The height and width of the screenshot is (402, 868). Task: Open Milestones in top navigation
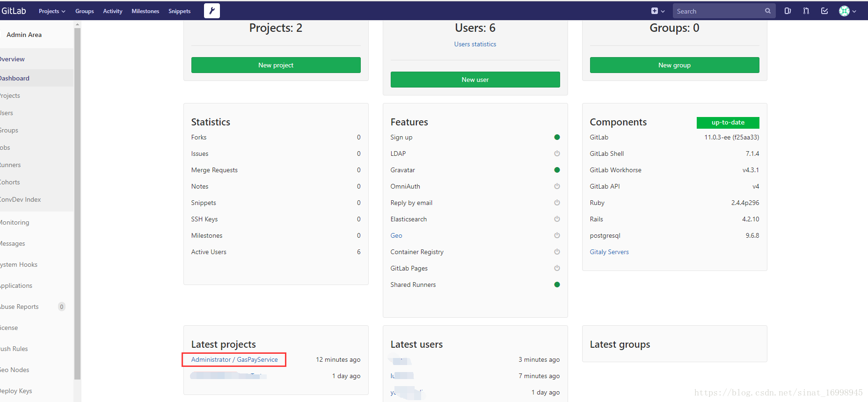pos(146,11)
